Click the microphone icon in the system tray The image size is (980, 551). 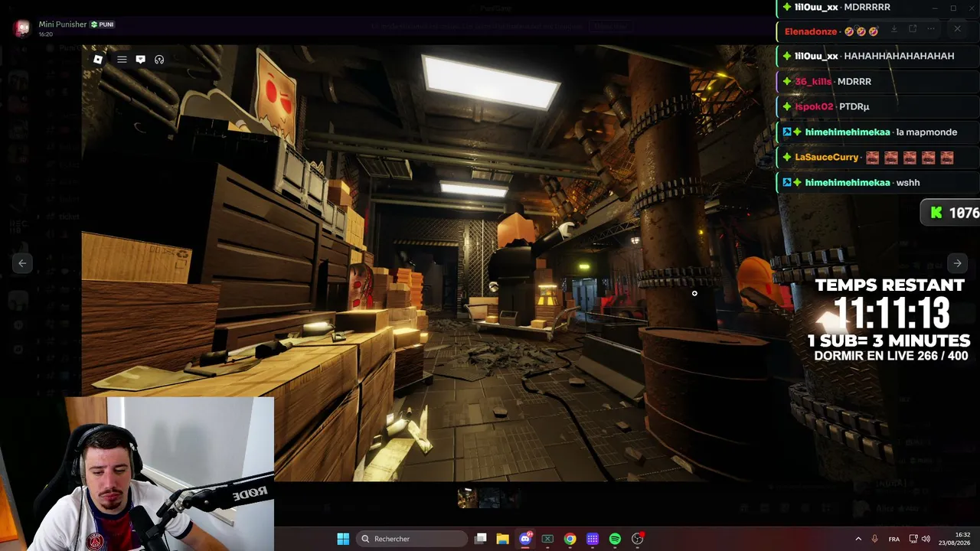874,539
